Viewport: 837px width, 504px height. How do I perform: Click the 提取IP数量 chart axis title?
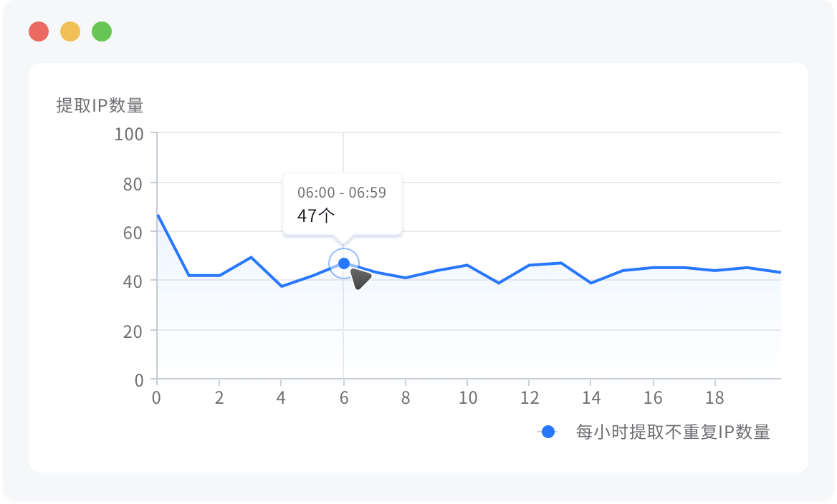[x=100, y=105]
